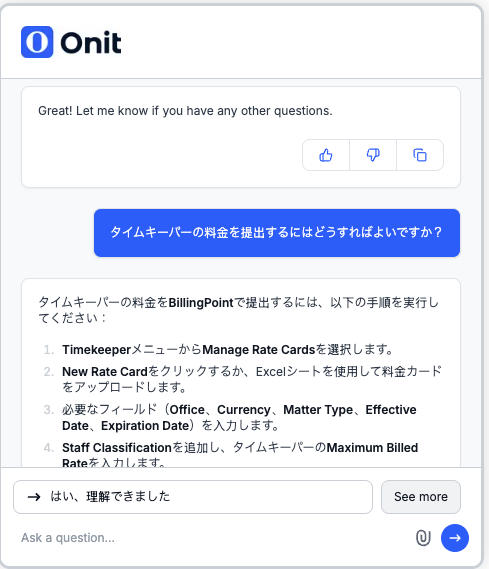Click the Onit wordmark in the header

tap(91, 43)
